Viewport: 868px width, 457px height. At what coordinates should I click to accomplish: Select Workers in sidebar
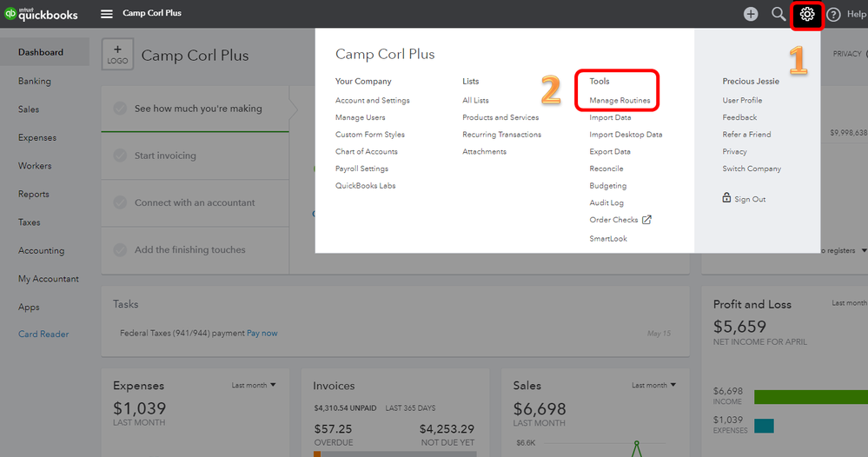(x=35, y=165)
